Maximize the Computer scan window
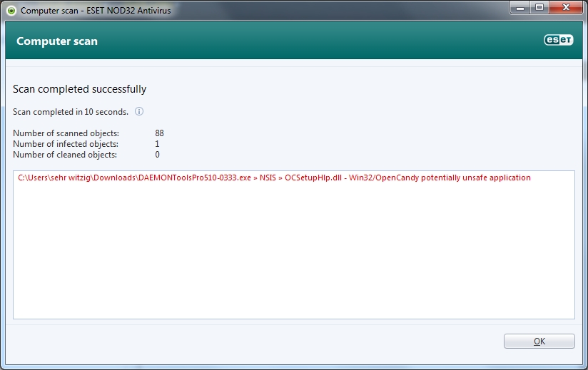 [x=539, y=8]
